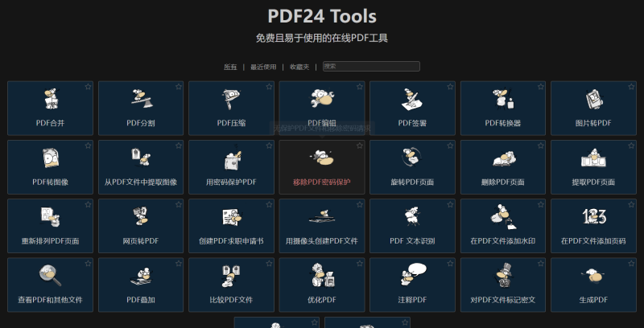The height and width of the screenshot is (328, 644).
Task: Click the 从PDF文件中提取图像 extract images icon
Action: [141, 158]
